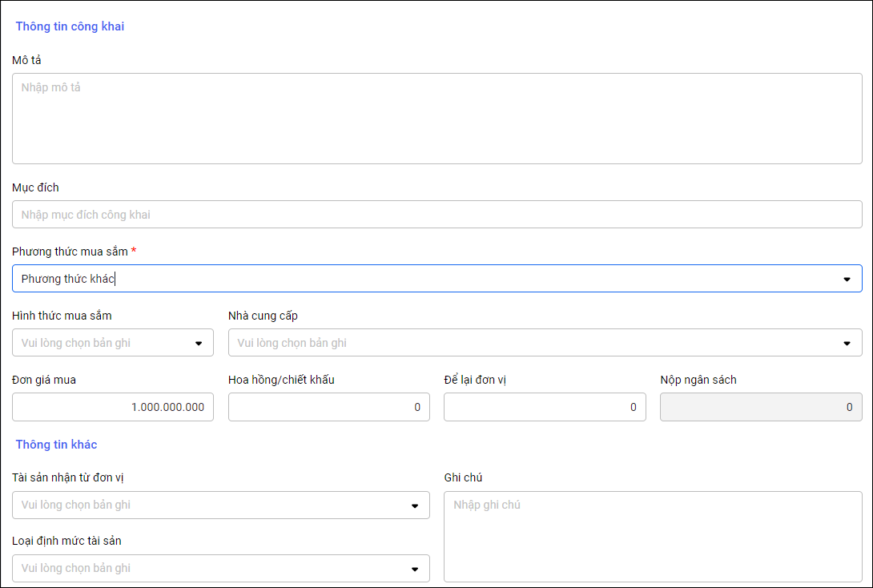Focus the Hoa hồng/chiết khấu input
This screenshot has width=873, height=588.
[x=328, y=407]
